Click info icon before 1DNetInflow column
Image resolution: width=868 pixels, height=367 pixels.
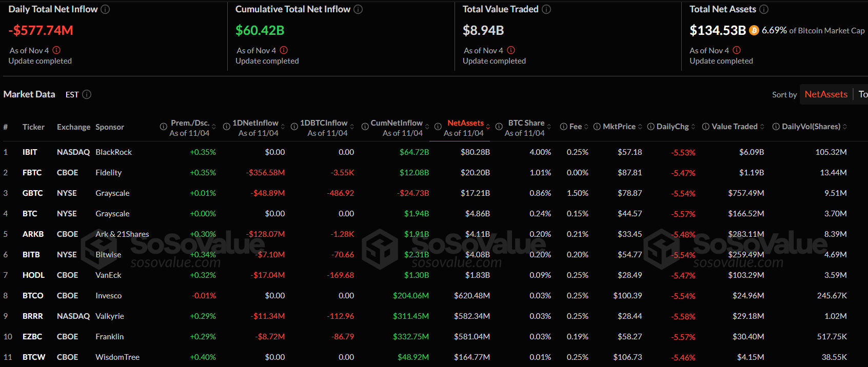[226, 127]
